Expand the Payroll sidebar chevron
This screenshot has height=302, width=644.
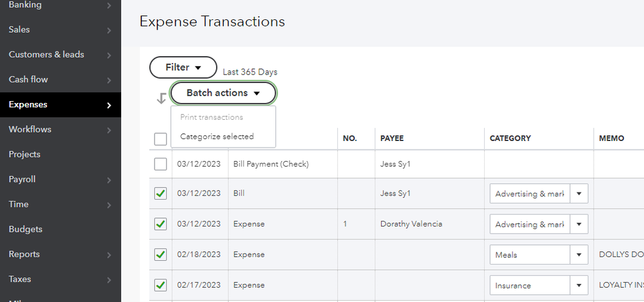click(108, 180)
